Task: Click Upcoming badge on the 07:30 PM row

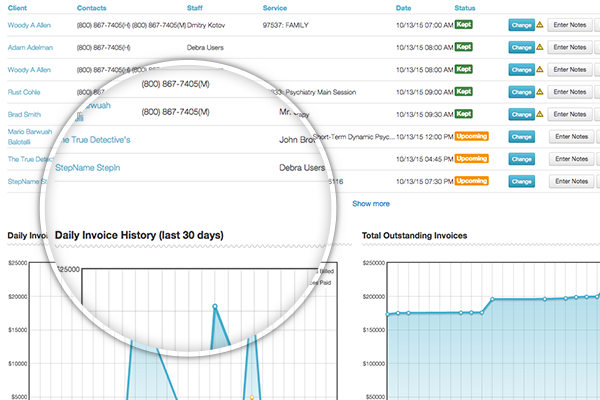Action: click(x=471, y=181)
